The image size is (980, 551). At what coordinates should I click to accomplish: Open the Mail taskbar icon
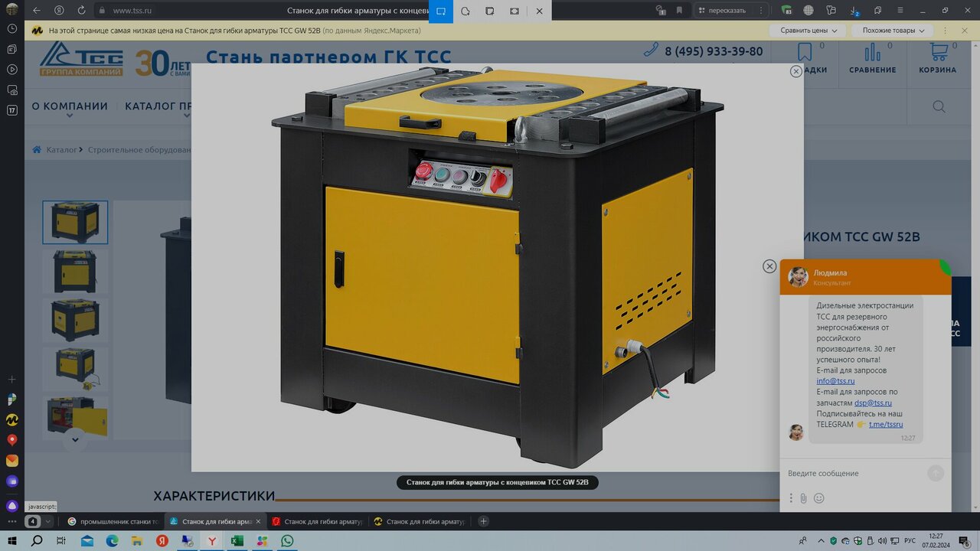click(87, 541)
